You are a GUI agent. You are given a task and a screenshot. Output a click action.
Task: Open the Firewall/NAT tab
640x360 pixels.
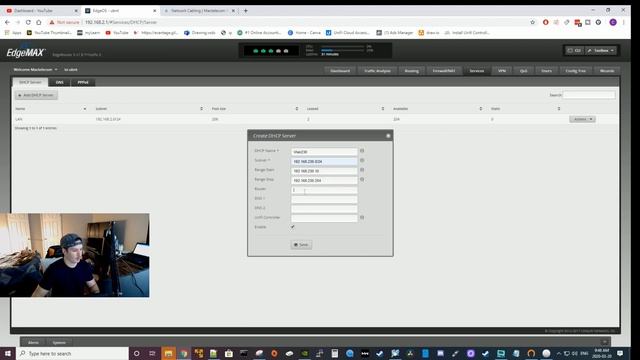[x=444, y=71]
